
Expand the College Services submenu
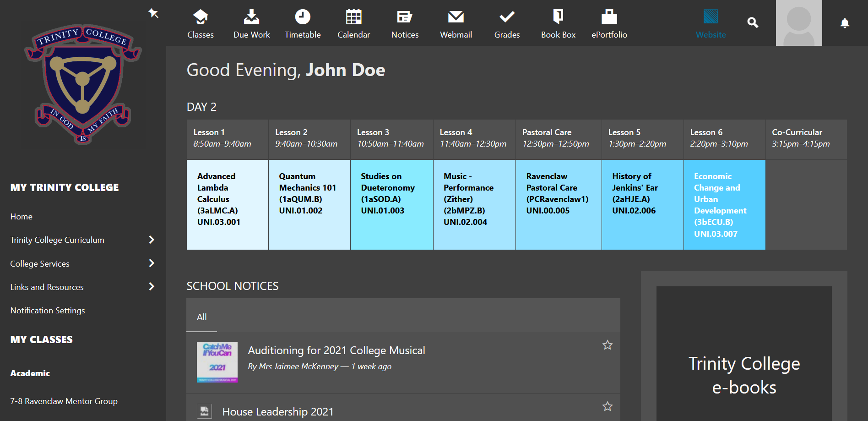pos(152,263)
